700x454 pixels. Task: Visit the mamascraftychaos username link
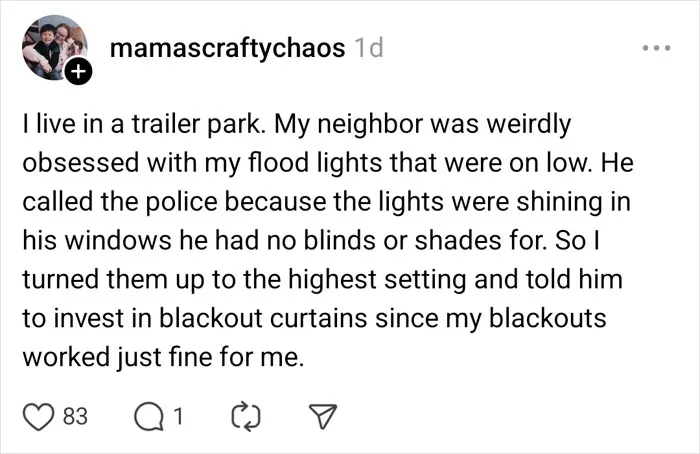click(x=227, y=48)
